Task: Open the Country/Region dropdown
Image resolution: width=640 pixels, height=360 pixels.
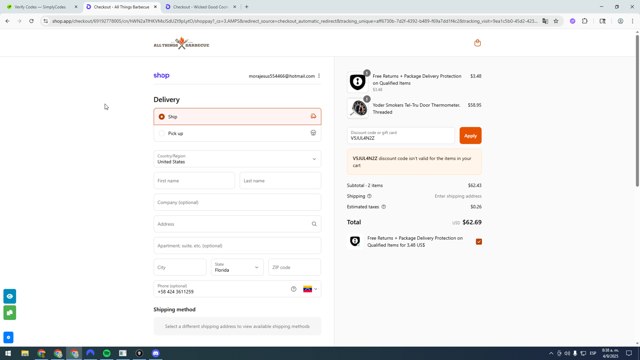Action: [x=237, y=159]
